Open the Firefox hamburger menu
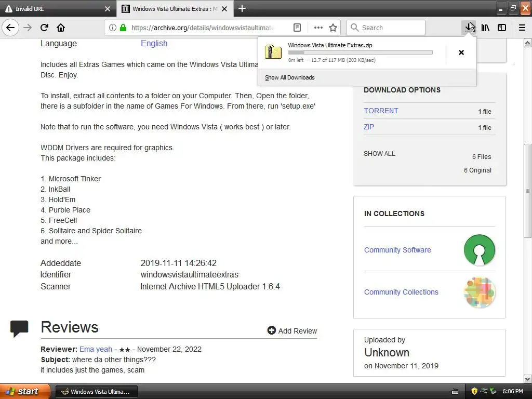Screen dimensions: 532x399 pos(522,28)
